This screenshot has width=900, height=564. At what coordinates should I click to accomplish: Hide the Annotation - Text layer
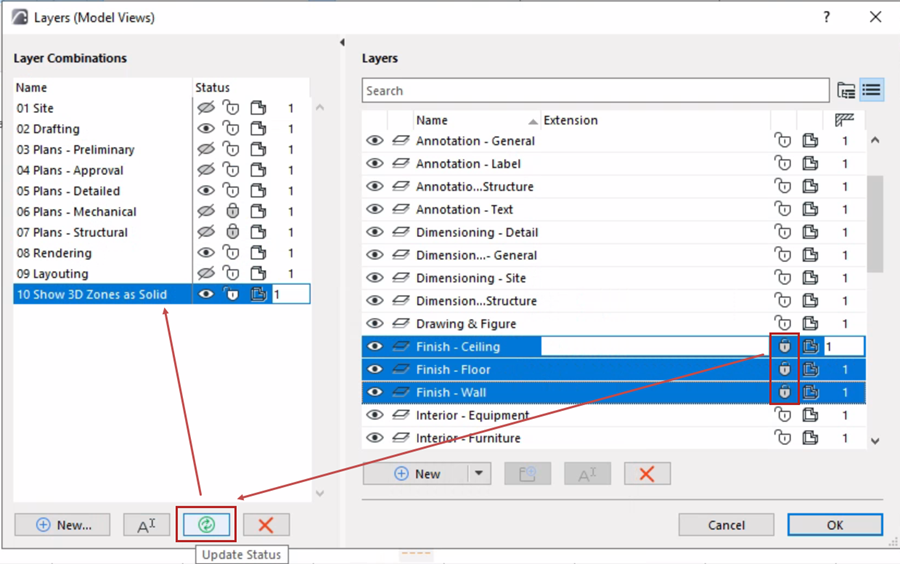(375, 209)
